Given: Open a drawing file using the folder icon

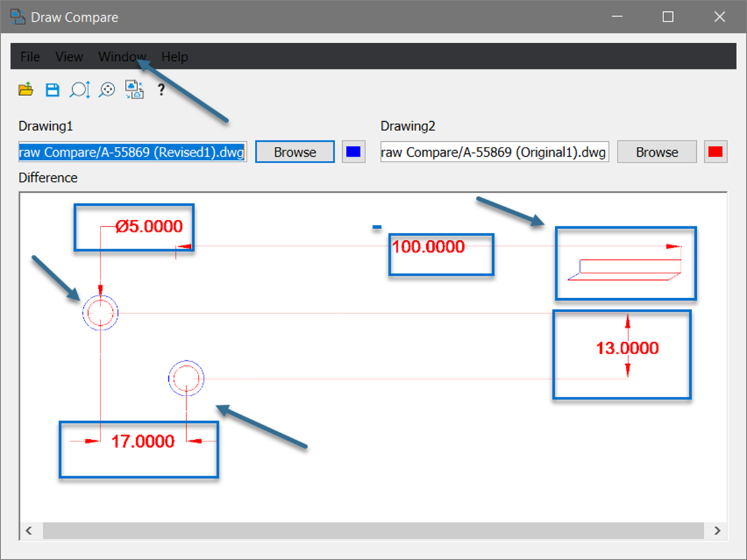Looking at the screenshot, I should point(26,89).
